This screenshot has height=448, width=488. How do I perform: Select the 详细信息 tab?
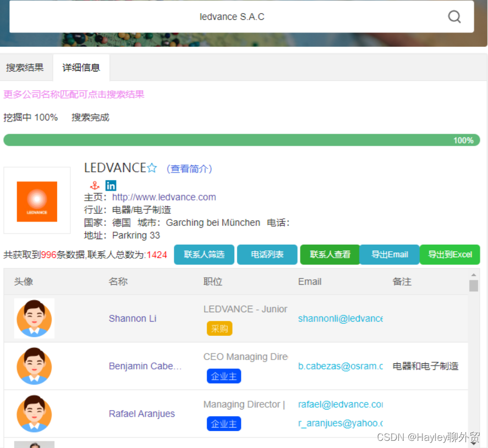(x=81, y=68)
